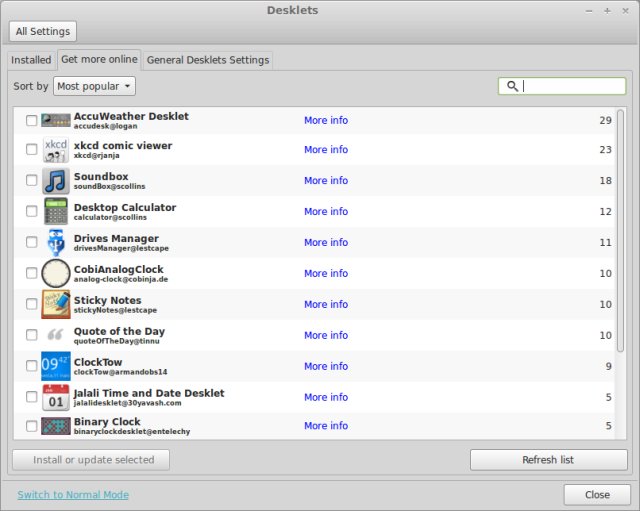Enable the Soundbox checkbox

32,181
